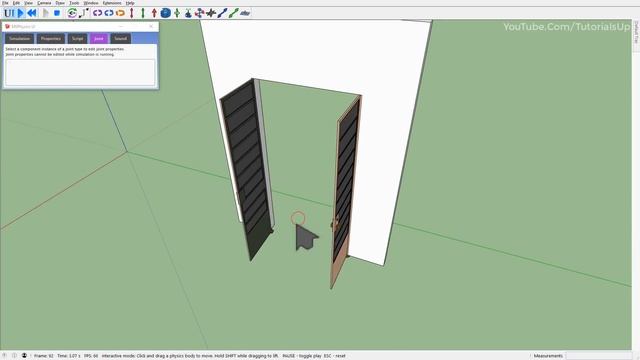The height and width of the screenshot is (360, 640).
Task: Select the orange servo joint icon
Action: pos(120,13)
